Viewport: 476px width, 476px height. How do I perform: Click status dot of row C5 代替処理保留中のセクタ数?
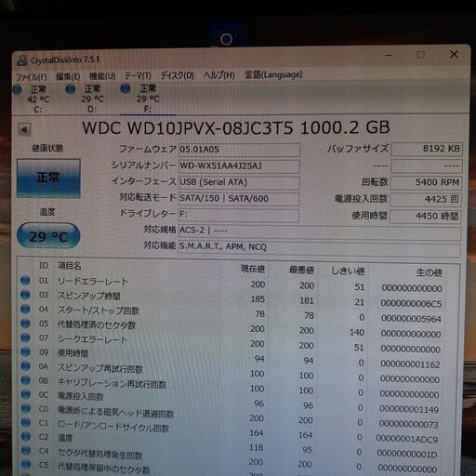pos(26,464)
